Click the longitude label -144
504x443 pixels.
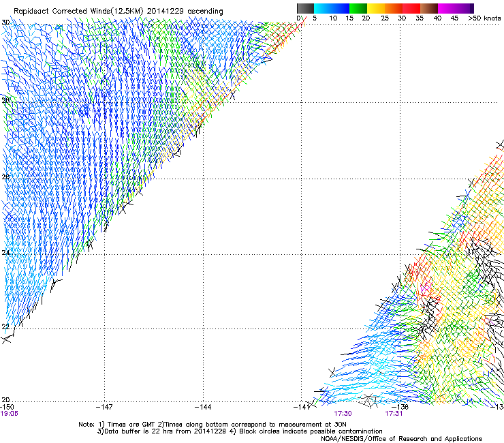coord(203,407)
